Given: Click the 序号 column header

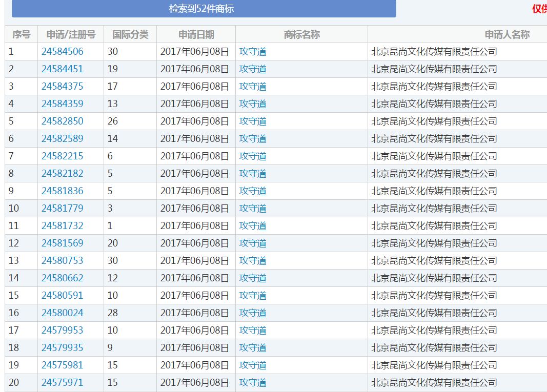Looking at the screenshot, I should pos(22,35).
